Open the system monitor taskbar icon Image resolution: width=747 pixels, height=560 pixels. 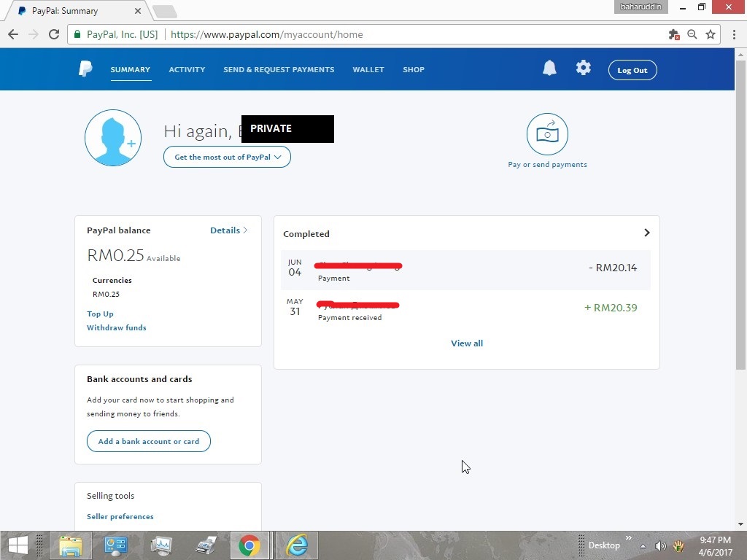[161, 545]
